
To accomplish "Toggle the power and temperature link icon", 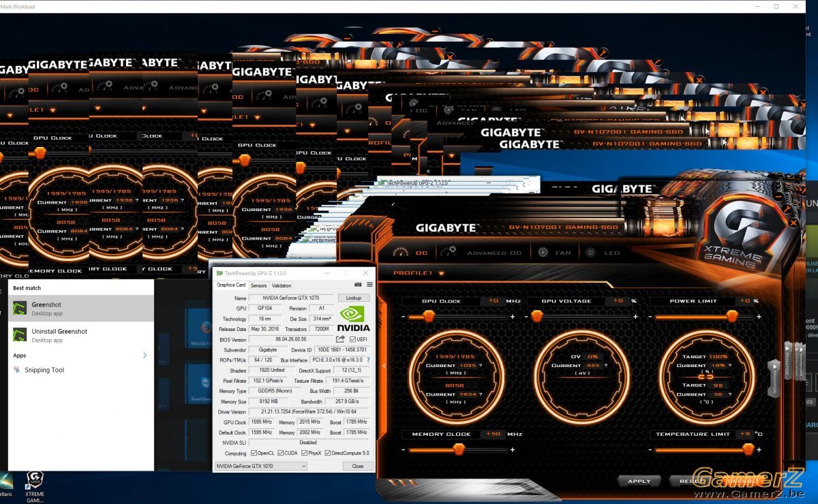I will point(705,377).
